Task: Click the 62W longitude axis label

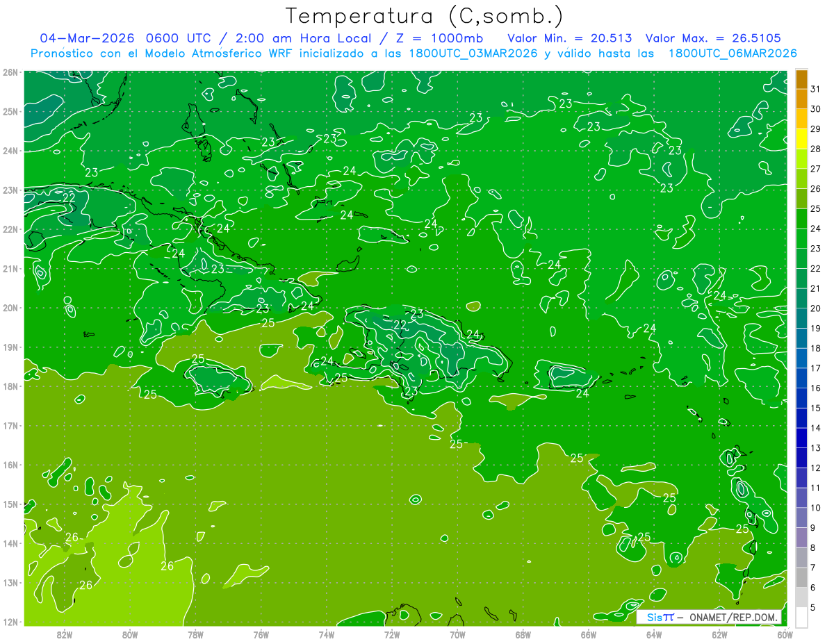Action: (719, 634)
